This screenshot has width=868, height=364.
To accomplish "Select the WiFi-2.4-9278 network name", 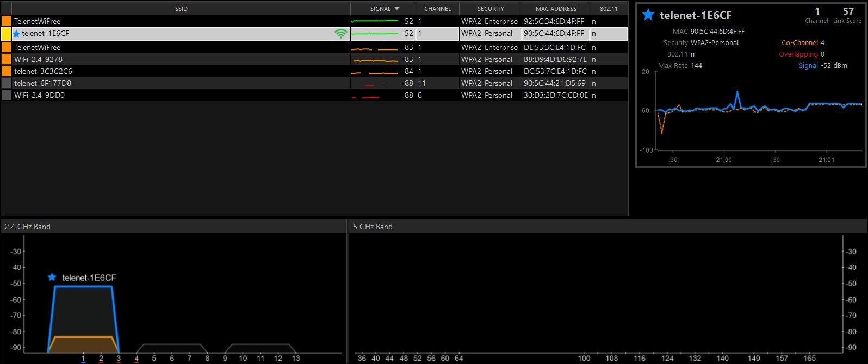I will click(38, 59).
